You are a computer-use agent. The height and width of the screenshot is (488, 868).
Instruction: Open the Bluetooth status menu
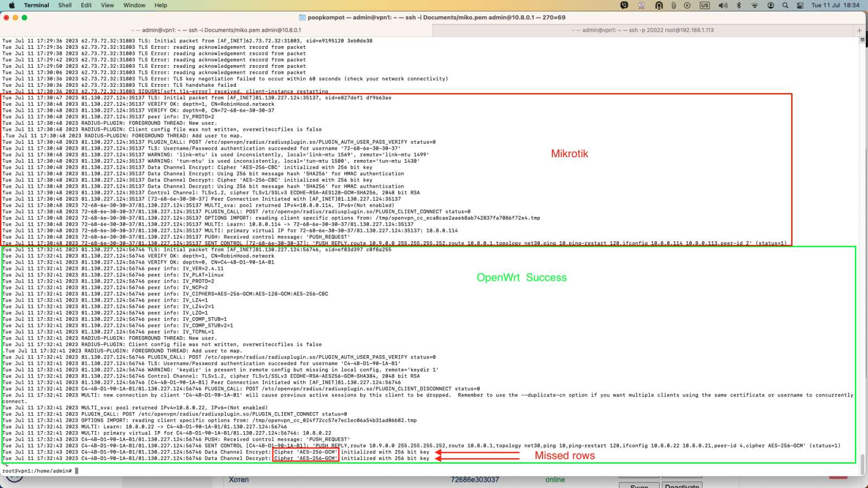(x=738, y=5)
